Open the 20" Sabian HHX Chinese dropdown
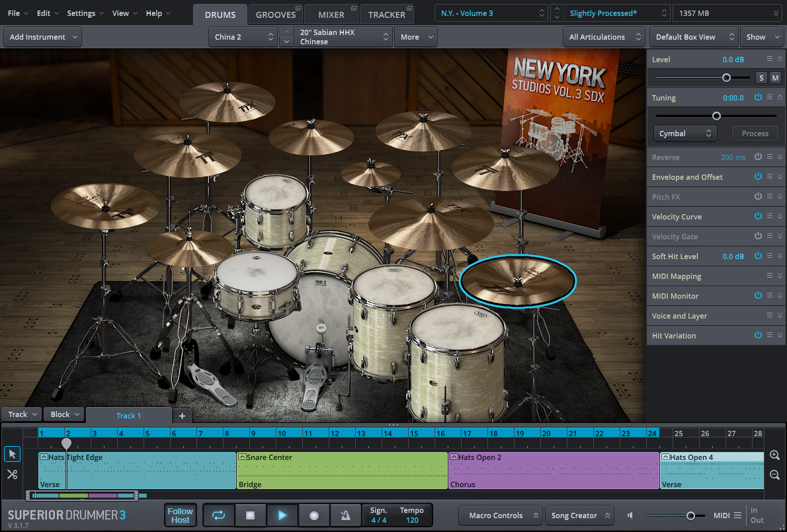787x532 pixels. click(344, 37)
